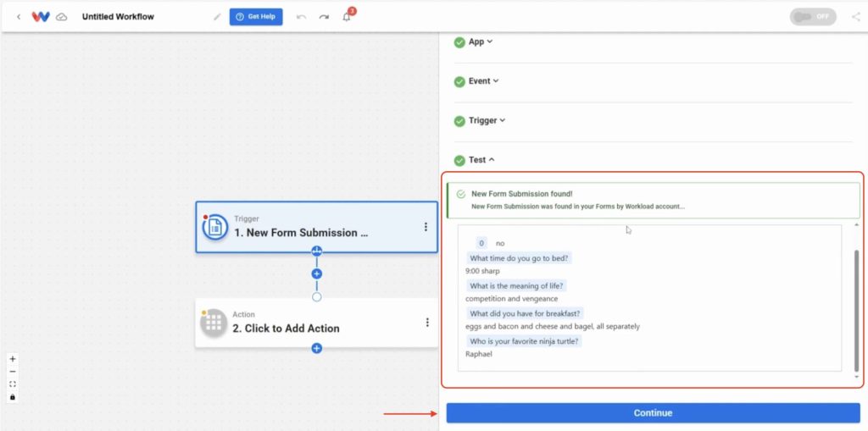Select 'What did you have for breakfast?' field
This screenshot has width=868, height=431.
(x=525, y=313)
